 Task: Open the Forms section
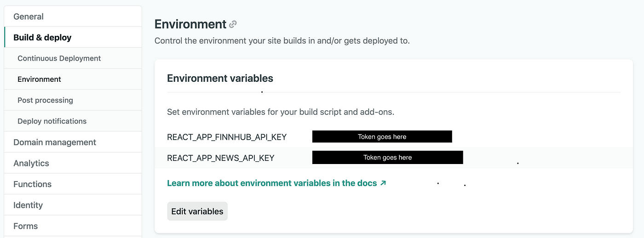pyautogui.click(x=73, y=226)
